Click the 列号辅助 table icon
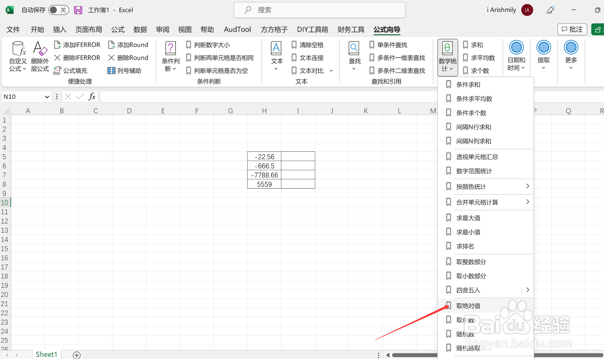This screenshot has height=364, width=604. coord(111,71)
